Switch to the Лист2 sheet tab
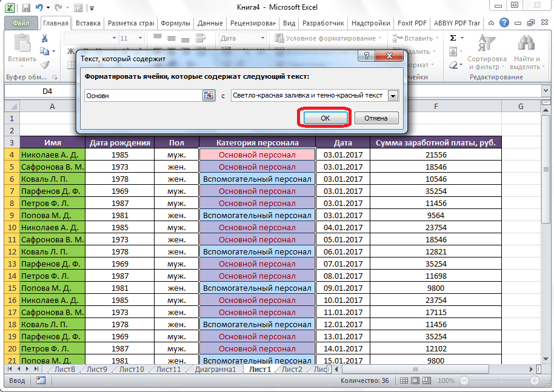 292,369
